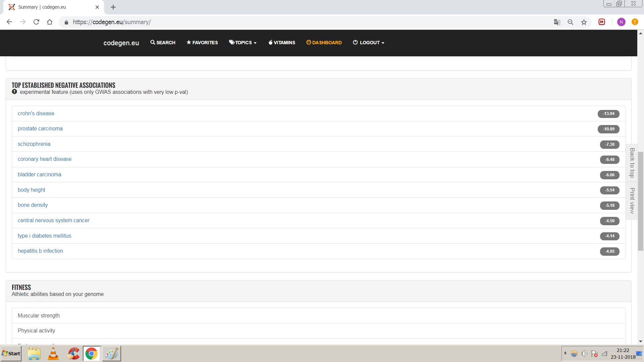Click the -4.05 score badge
644x362 pixels.
point(610,251)
